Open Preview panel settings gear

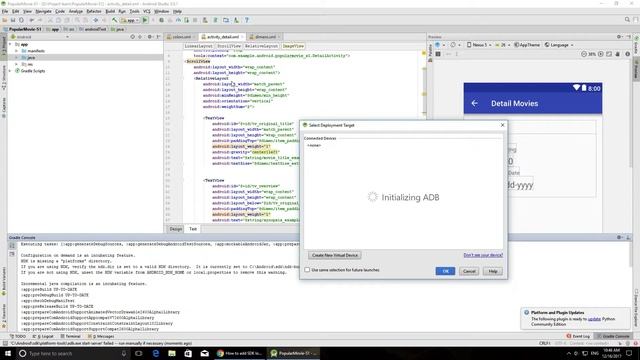coord(620,37)
